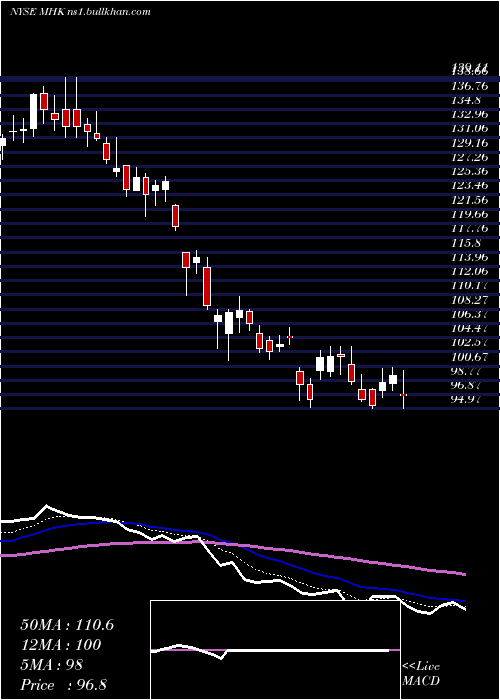
Task: Click the 108.27 price level label
Action: (470, 300)
